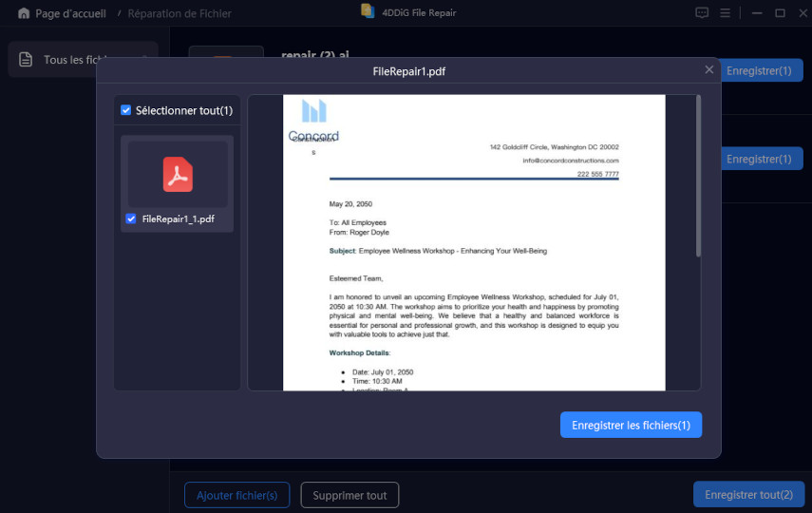The height and width of the screenshot is (513, 812).
Task: Minimize the 4DDiG File Repair window
Action: 757,13
